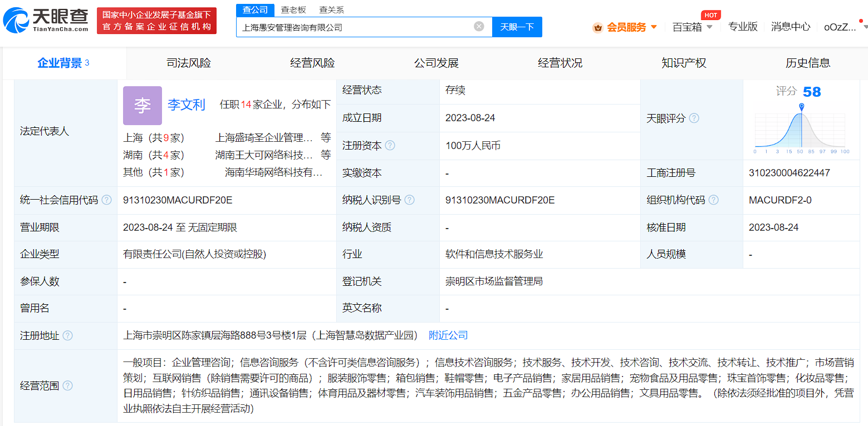Click the 行业 value 软件和信息技术服务业
This screenshot has height=426, width=868.
(x=494, y=254)
